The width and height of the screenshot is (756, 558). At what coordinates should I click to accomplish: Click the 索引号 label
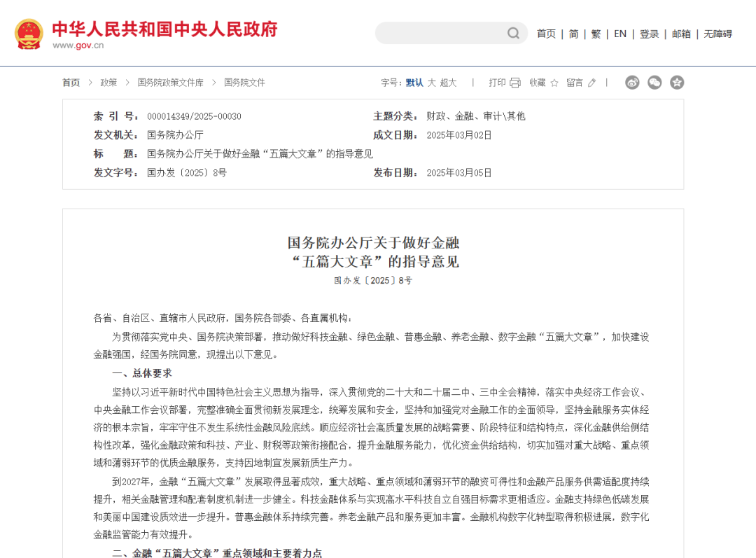tap(116, 116)
